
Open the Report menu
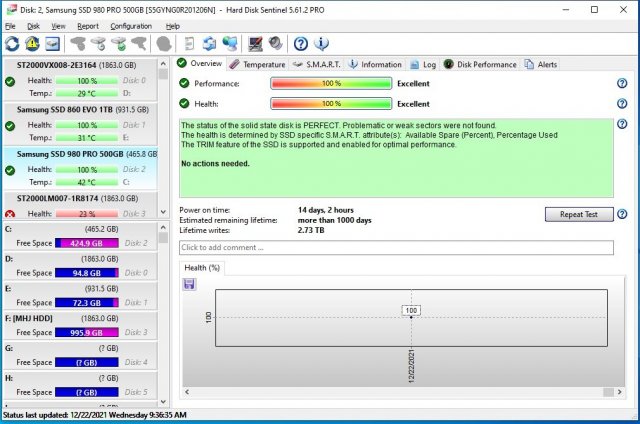(x=88, y=25)
